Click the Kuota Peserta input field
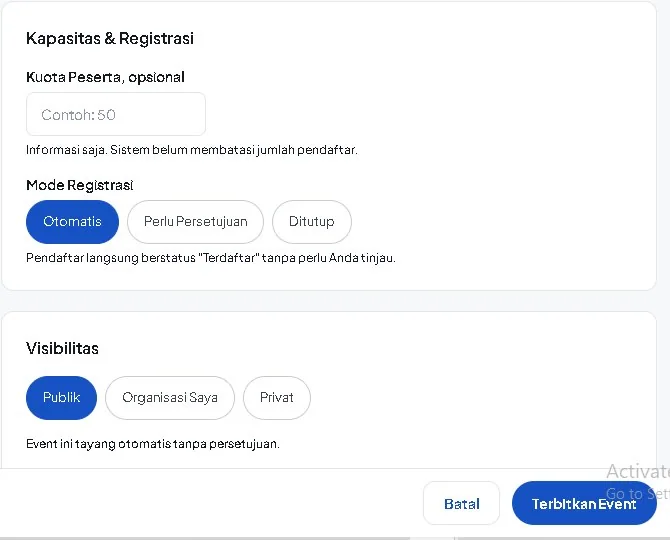The height and width of the screenshot is (540, 670). point(116,114)
